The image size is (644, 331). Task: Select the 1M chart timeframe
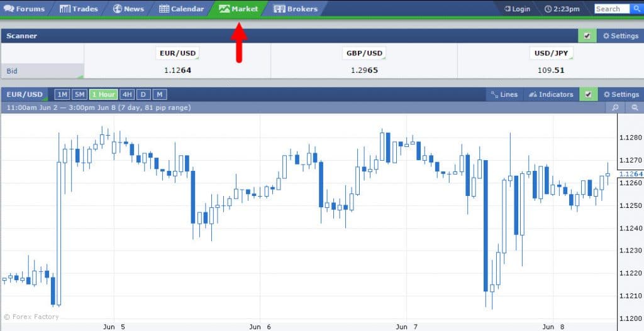62,94
